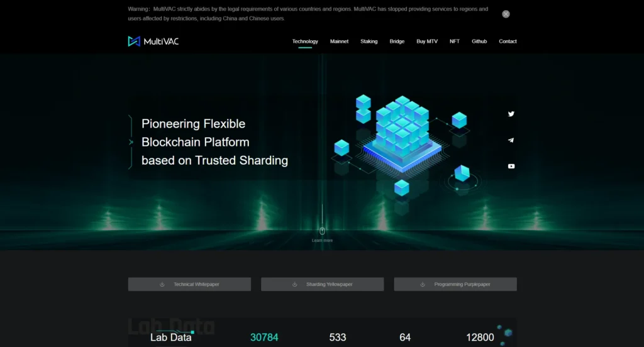Download the Sharding Yellowpaper

tap(323, 284)
